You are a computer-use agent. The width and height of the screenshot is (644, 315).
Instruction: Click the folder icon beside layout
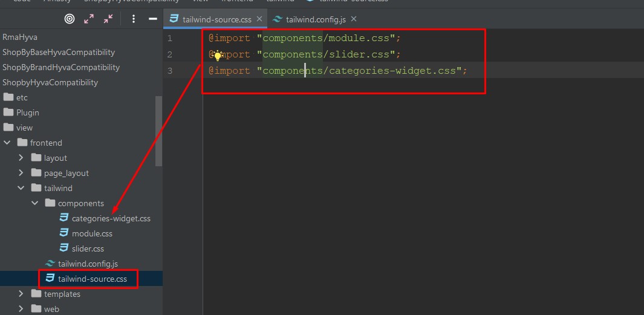pyautogui.click(x=36, y=158)
